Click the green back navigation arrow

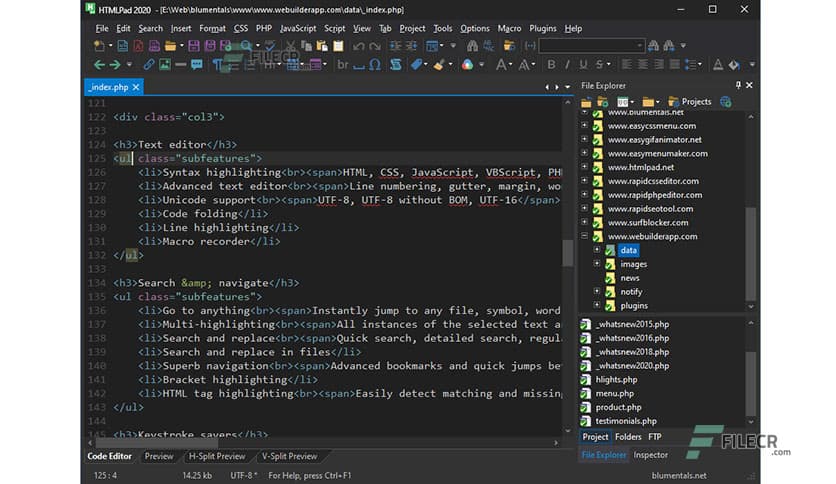point(99,65)
